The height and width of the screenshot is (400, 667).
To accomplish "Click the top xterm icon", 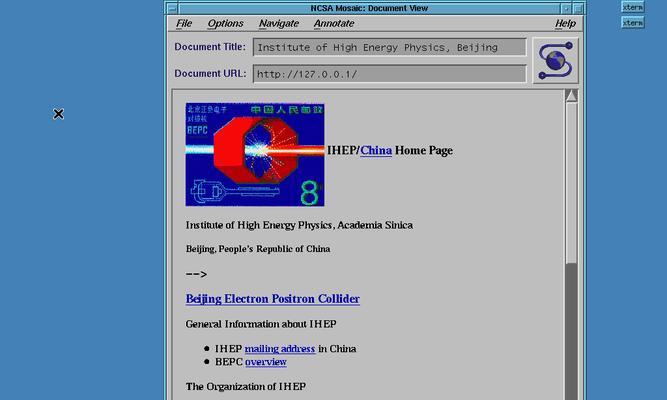I will 633,7.
